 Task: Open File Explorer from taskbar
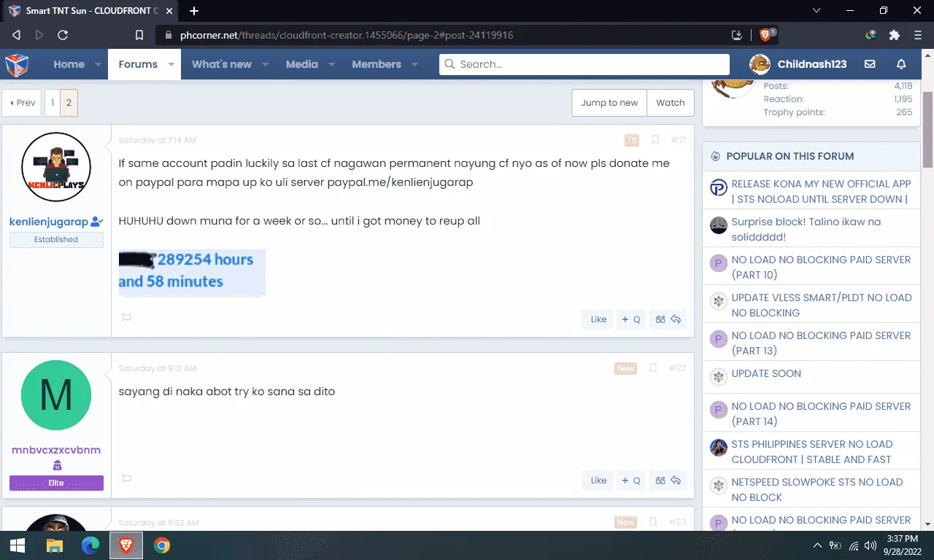(x=55, y=545)
